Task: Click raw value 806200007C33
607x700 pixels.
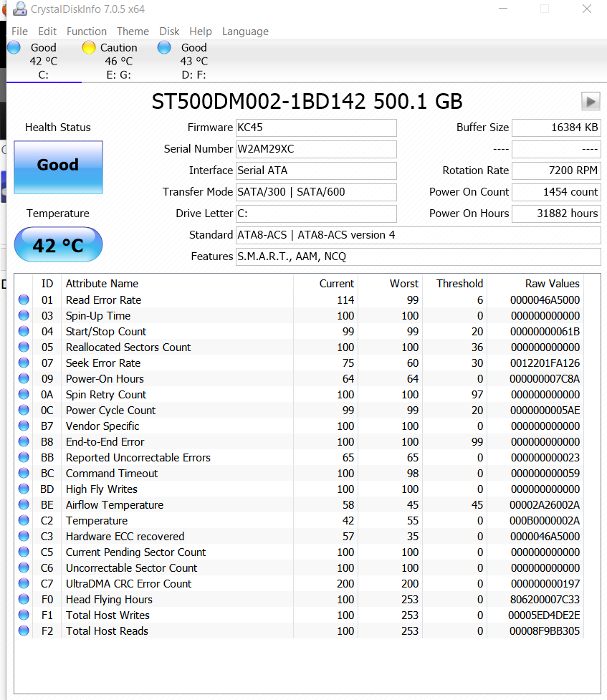Action: (x=545, y=600)
